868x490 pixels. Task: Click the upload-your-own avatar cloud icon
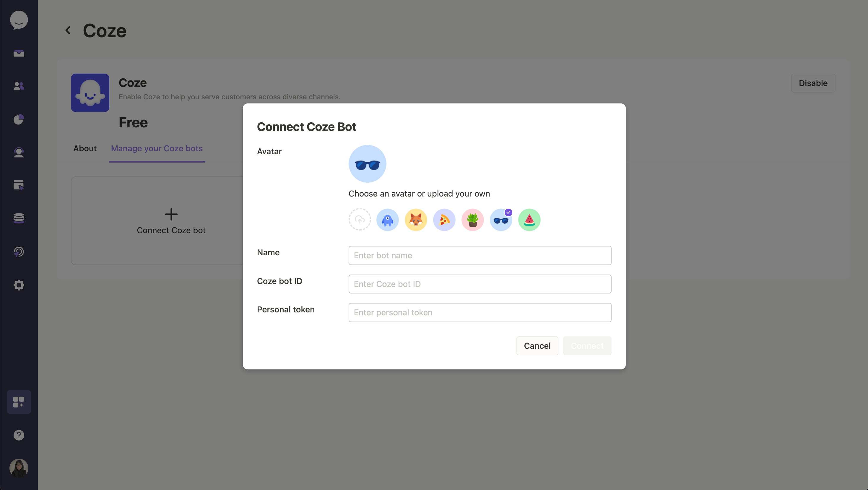point(360,219)
